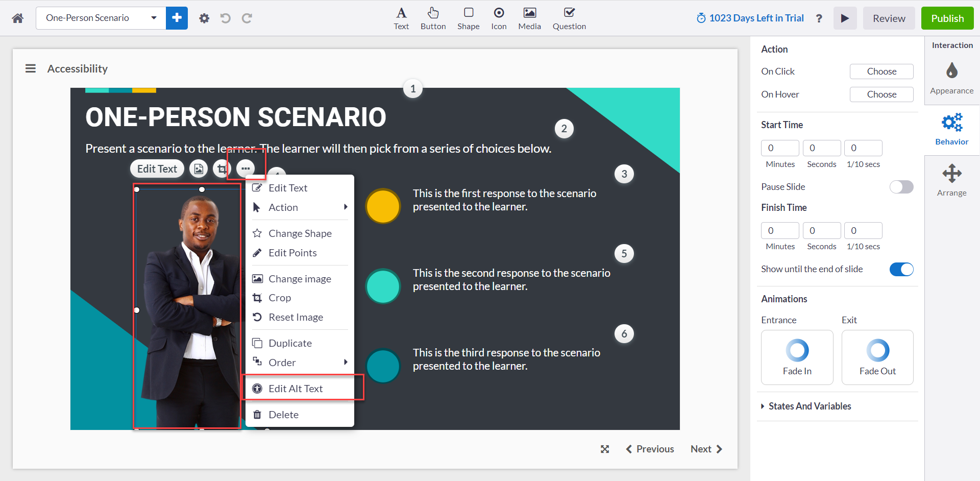The width and height of the screenshot is (980, 481).
Task: Open the One-Person Scenario project dropdown
Action: [x=101, y=18]
